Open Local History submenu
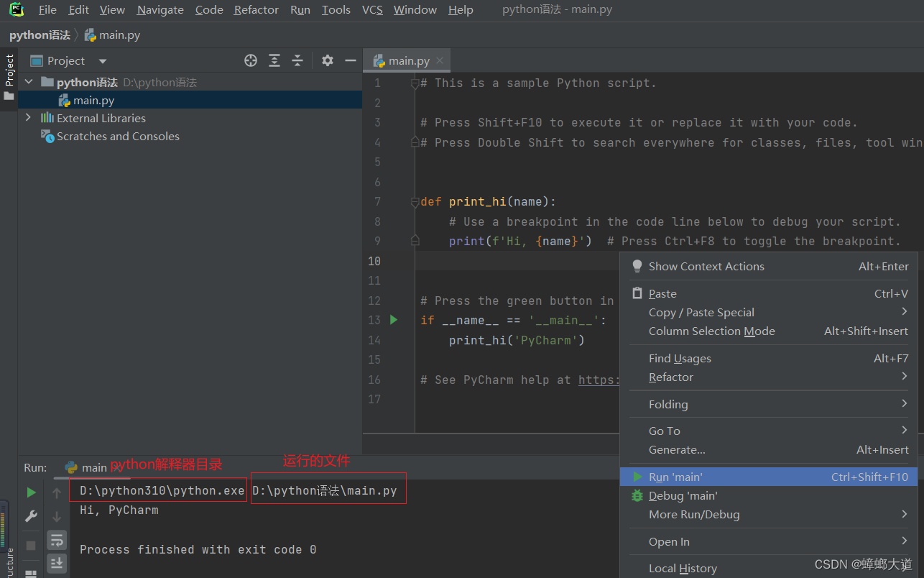The image size is (924, 578). (769, 568)
